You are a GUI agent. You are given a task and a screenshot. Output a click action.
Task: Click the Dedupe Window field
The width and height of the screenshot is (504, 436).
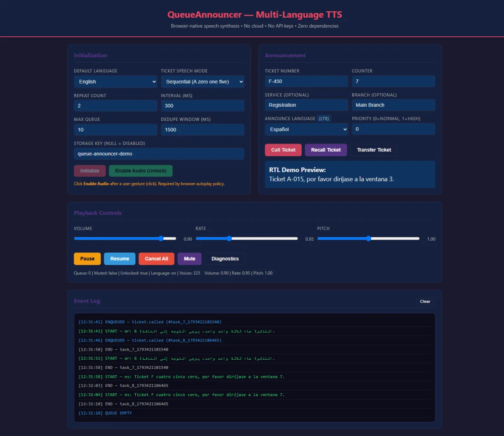[203, 129]
